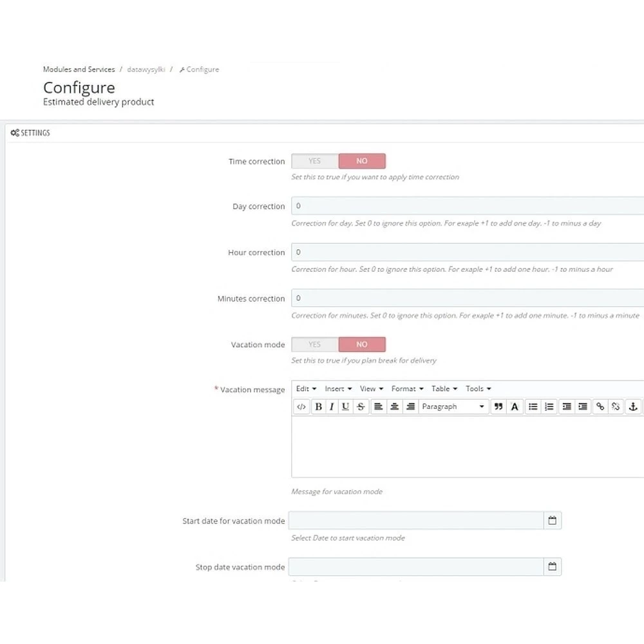Click the Day correction input field
644x644 pixels.
pyautogui.click(x=468, y=205)
